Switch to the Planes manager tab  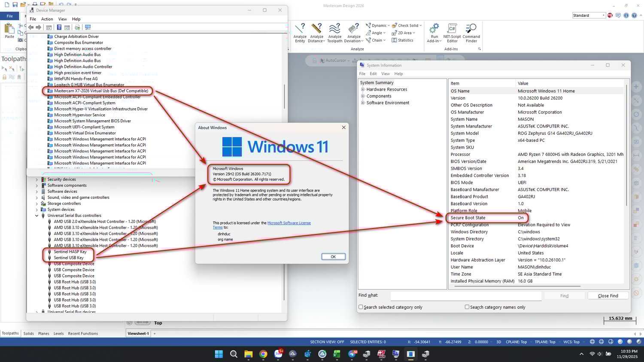click(x=43, y=334)
